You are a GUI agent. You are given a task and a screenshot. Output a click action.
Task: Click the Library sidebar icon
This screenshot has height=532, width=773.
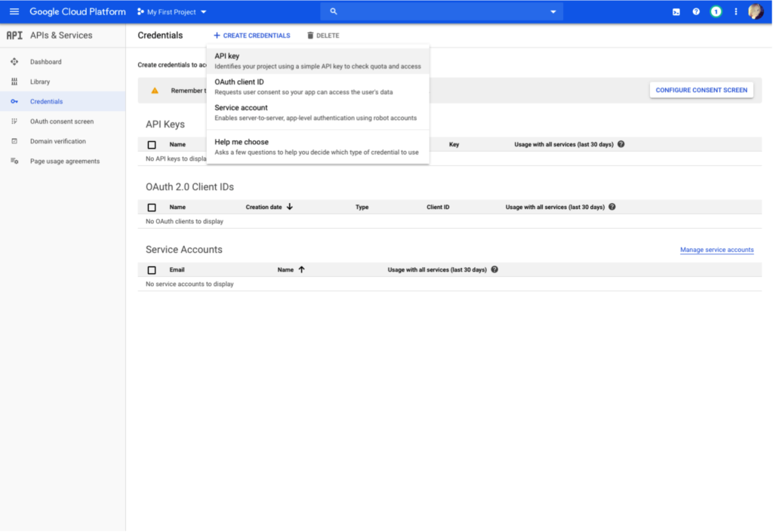pos(14,81)
